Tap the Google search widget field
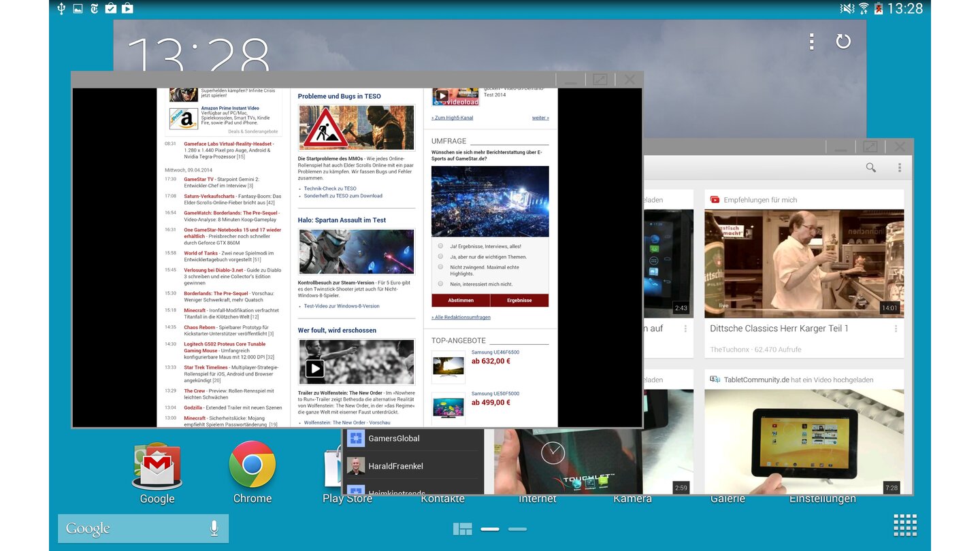980x551 pixels. click(143, 529)
